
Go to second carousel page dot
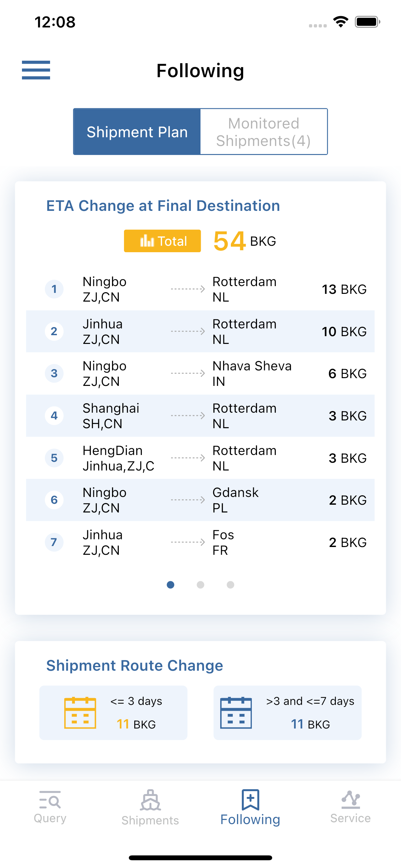click(x=200, y=584)
